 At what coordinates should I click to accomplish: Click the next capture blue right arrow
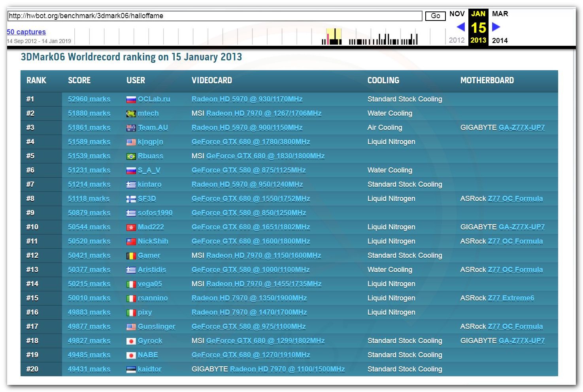pos(496,27)
